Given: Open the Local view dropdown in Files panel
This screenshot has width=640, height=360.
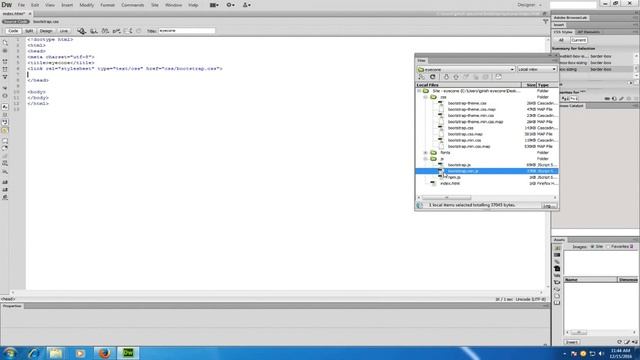Looking at the screenshot, I should tap(537, 69).
